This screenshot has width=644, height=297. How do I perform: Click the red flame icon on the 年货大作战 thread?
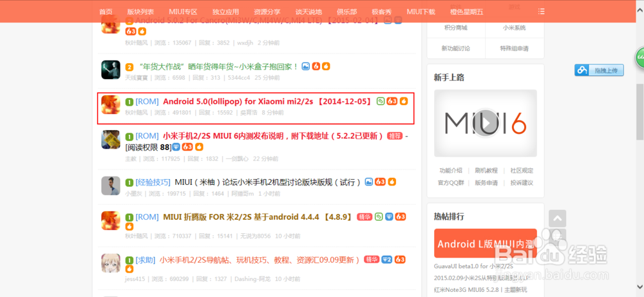(316, 66)
